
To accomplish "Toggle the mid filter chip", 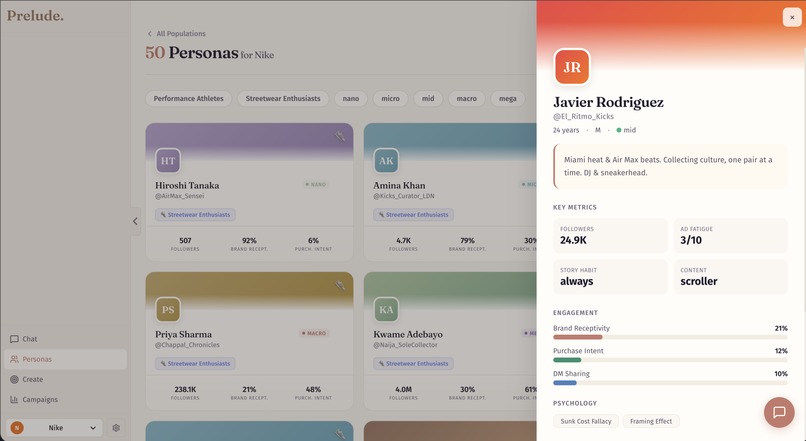I will (428, 99).
